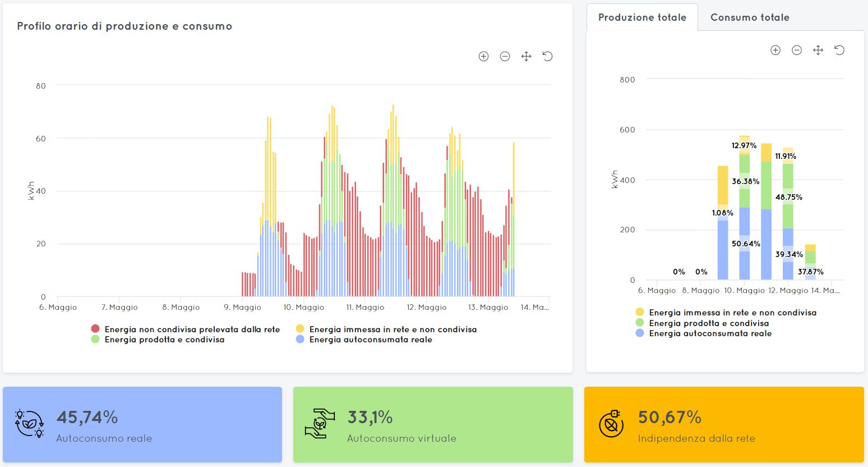Image resolution: width=868 pixels, height=467 pixels.
Task: Switch to the Consumo totale tab
Action: [x=750, y=17]
